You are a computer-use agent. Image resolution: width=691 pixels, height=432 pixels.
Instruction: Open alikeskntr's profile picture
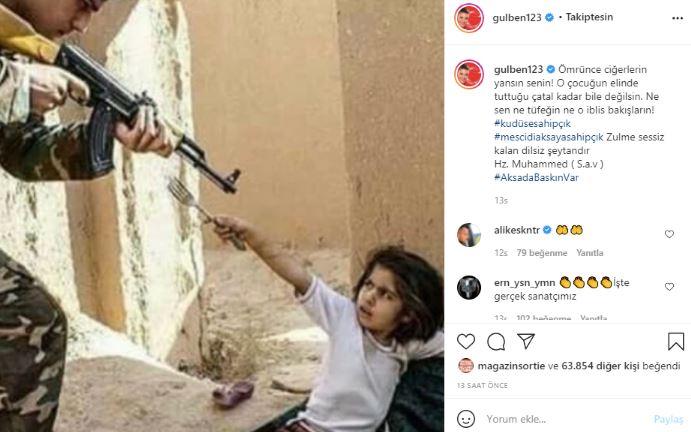click(469, 235)
